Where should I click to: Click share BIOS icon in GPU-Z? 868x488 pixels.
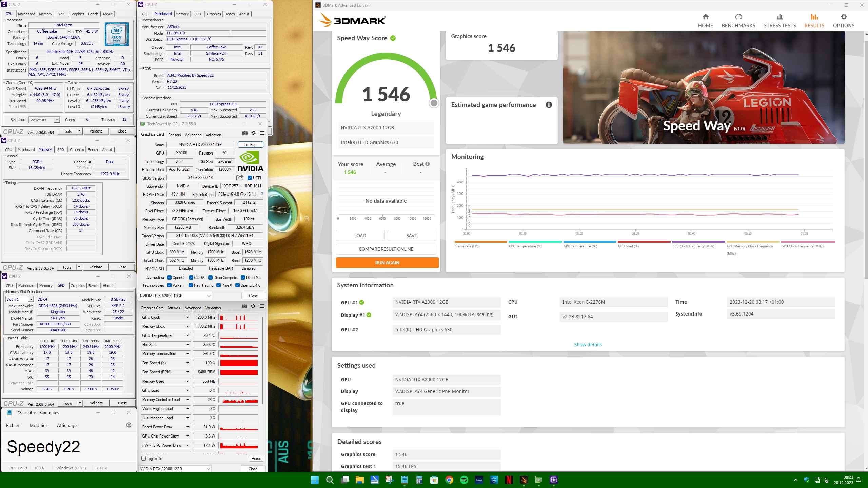pyautogui.click(x=240, y=178)
